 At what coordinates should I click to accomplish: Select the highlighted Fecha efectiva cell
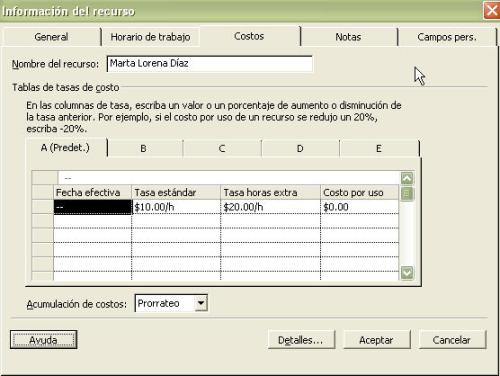point(92,207)
